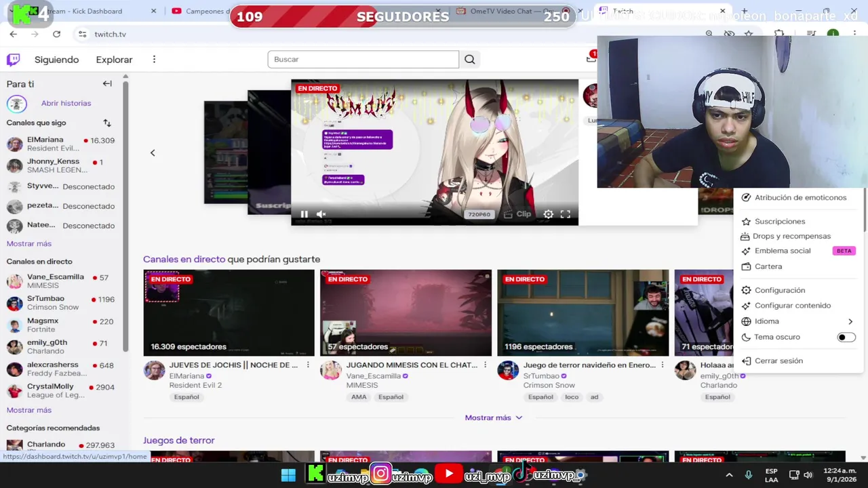The height and width of the screenshot is (488, 868).
Task: Open options for the JUEVES DE JOCHIS stream card
Action: click(308, 365)
